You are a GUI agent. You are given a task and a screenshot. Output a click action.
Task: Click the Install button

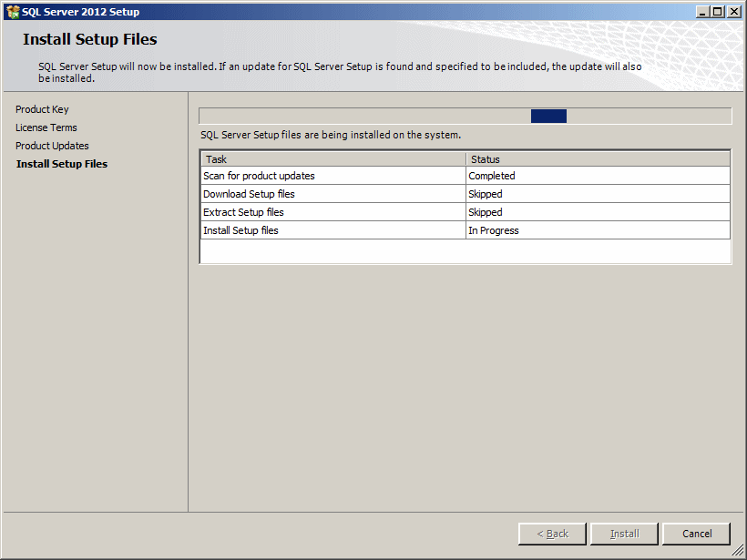pos(624,534)
